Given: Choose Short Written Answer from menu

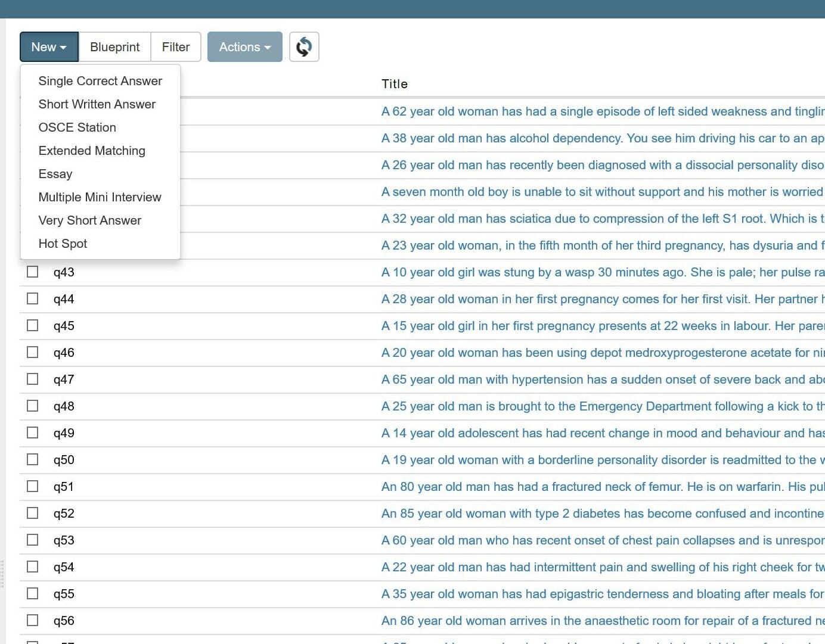Looking at the screenshot, I should pyautogui.click(x=97, y=104).
